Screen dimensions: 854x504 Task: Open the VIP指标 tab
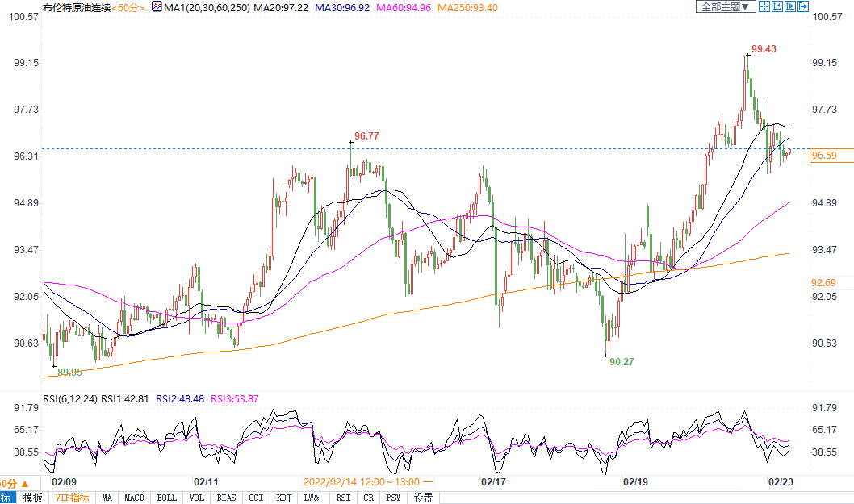pos(72,498)
